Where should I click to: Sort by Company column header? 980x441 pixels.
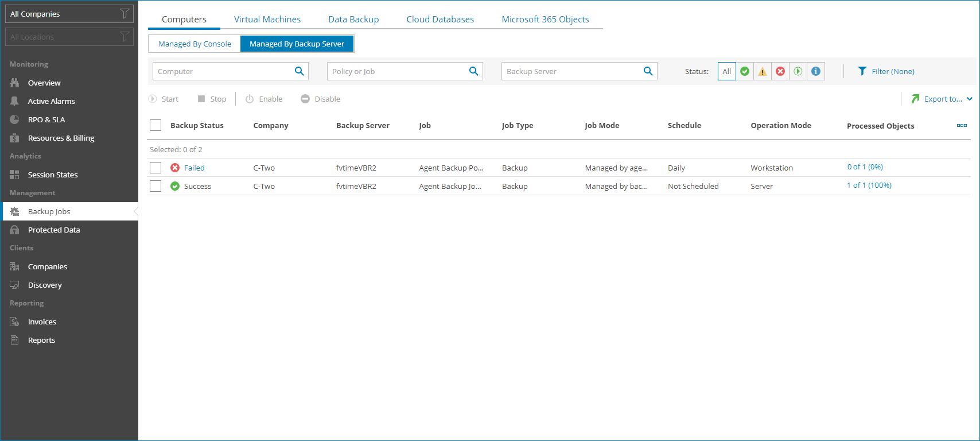tap(271, 125)
